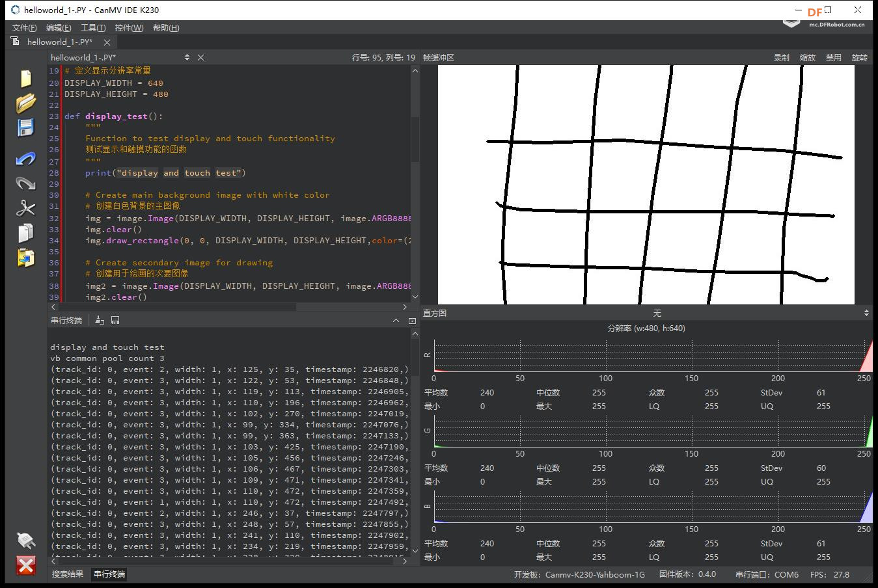Save the script using the floppy disk icon
This screenshot has height=588, width=878.
point(25,127)
